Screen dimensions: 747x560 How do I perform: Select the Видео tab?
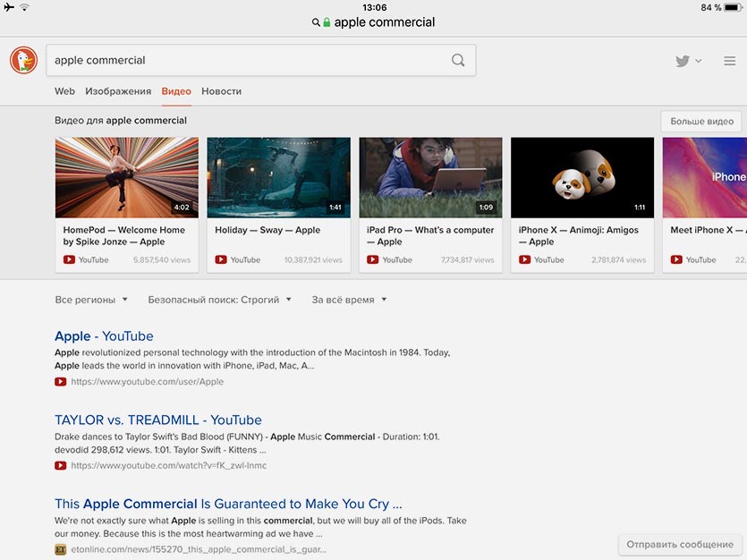tap(176, 91)
